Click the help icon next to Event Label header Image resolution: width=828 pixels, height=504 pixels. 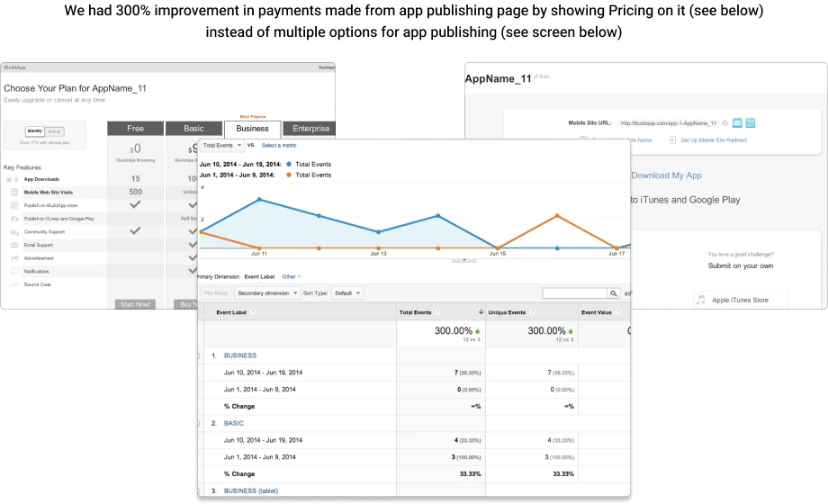tap(253, 312)
